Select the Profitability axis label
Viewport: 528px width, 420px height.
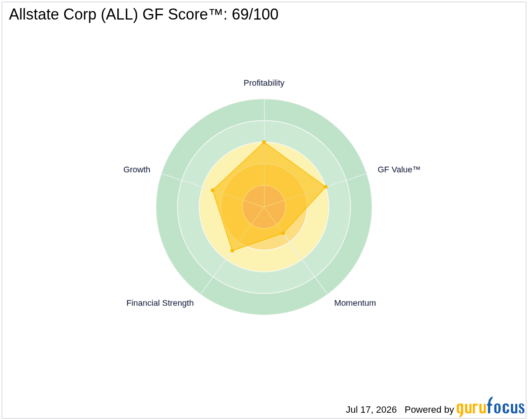tap(264, 83)
